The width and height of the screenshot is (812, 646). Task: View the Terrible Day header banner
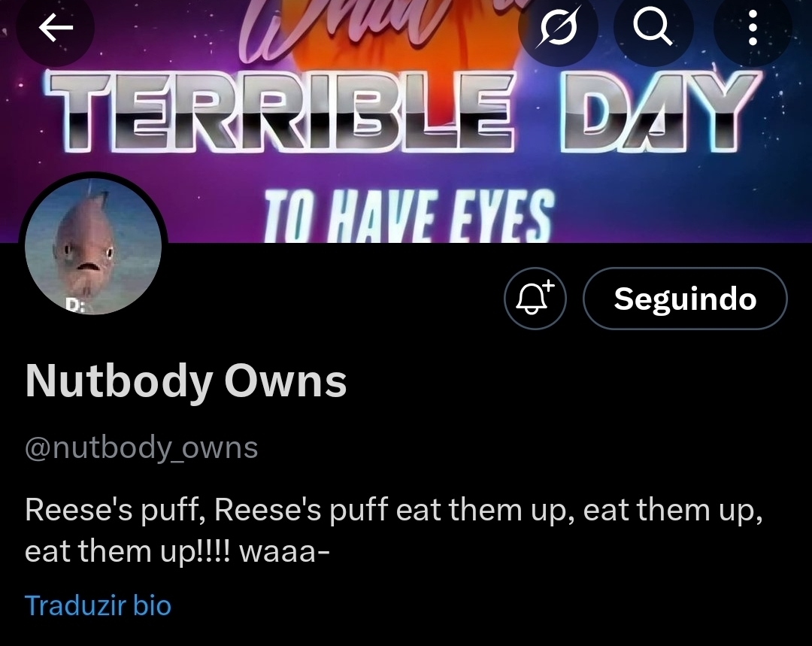406,121
